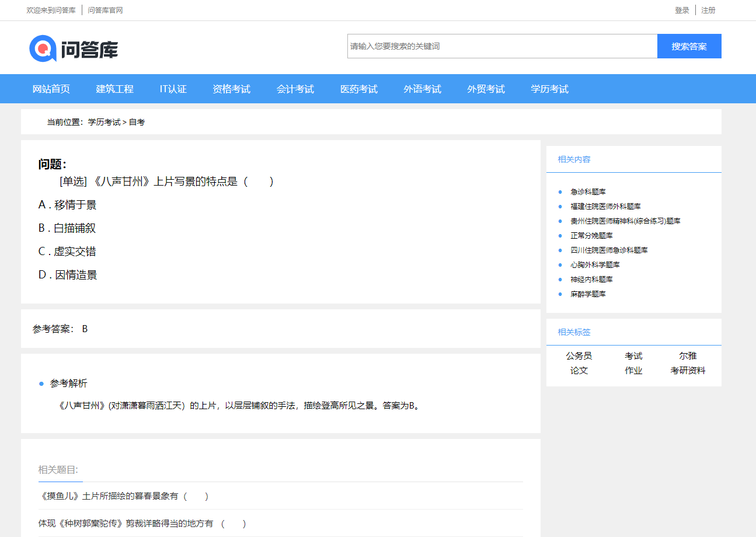
Task: Click the 问答库 logo icon
Action: pos(74,48)
